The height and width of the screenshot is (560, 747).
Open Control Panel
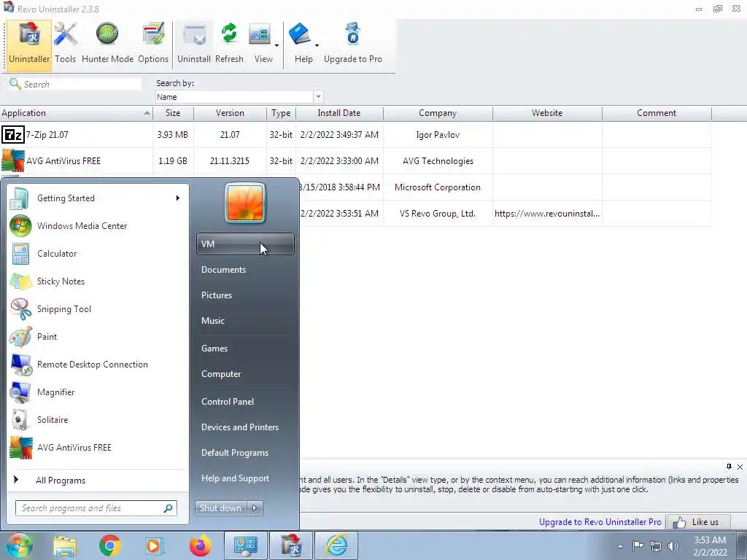point(245,402)
